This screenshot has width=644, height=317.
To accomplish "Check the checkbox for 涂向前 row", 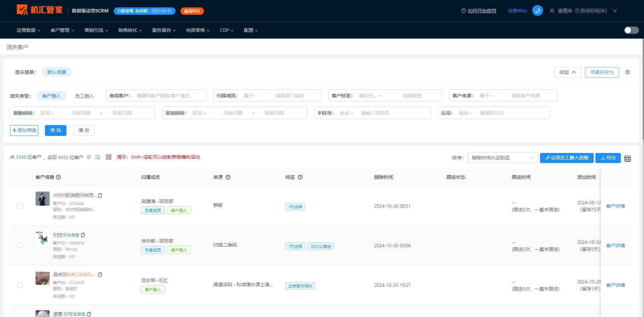I will click(20, 246).
